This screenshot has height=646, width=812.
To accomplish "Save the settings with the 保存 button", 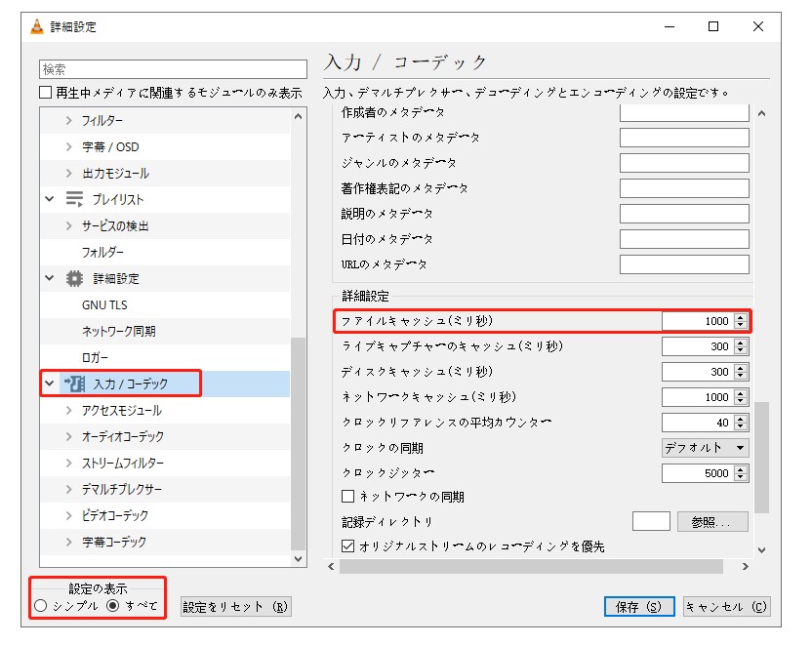I will pyautogui.click(x=639, y=606).
